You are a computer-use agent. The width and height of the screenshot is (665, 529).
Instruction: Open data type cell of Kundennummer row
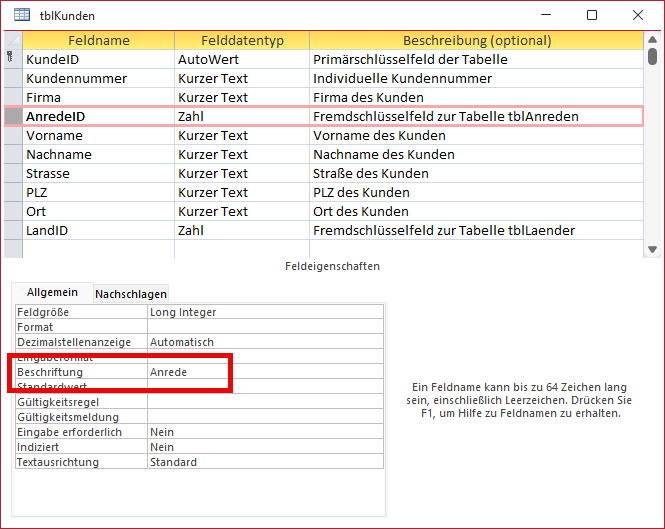click(242, 78)
